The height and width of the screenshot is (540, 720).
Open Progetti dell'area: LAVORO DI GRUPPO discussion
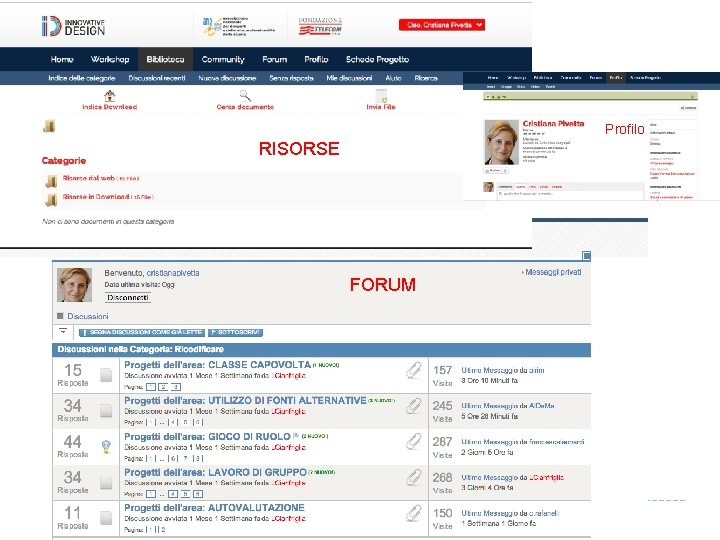[215, 472]
